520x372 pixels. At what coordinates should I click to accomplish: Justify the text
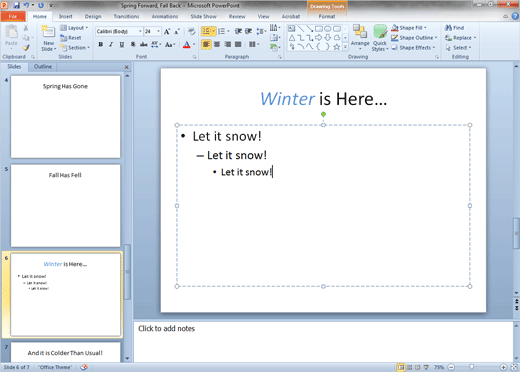[x=238, y=44]
